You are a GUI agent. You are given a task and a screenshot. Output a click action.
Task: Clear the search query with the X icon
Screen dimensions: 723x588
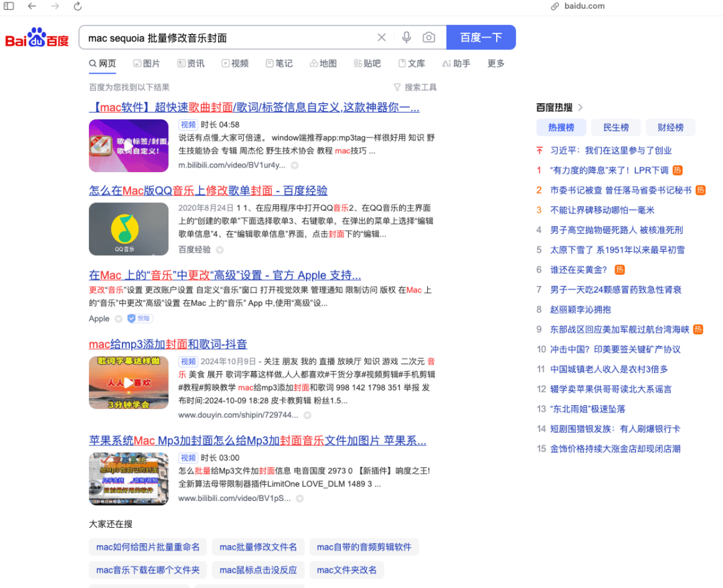(382, 38)
